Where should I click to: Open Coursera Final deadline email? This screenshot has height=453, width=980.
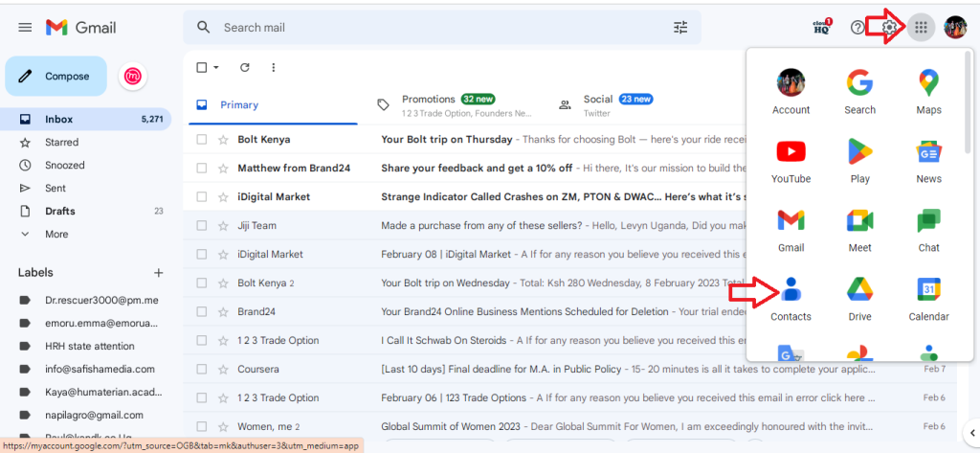pos(570,369)
